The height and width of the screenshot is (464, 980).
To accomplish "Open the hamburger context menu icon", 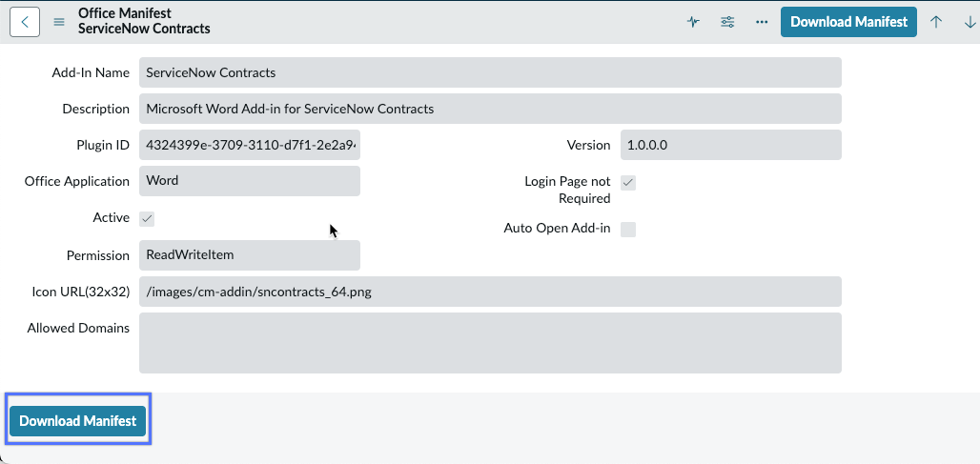I will [59, 22].
